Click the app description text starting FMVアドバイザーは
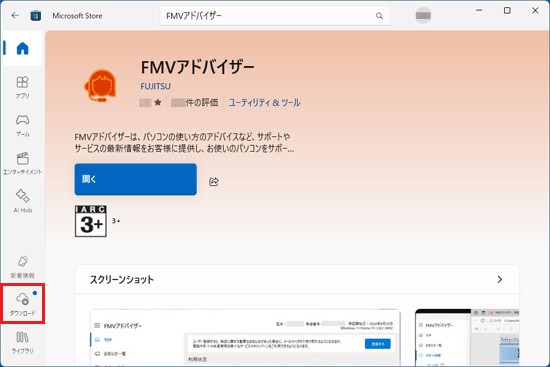The width and height of the screenshot is (550, 367). 184,142
